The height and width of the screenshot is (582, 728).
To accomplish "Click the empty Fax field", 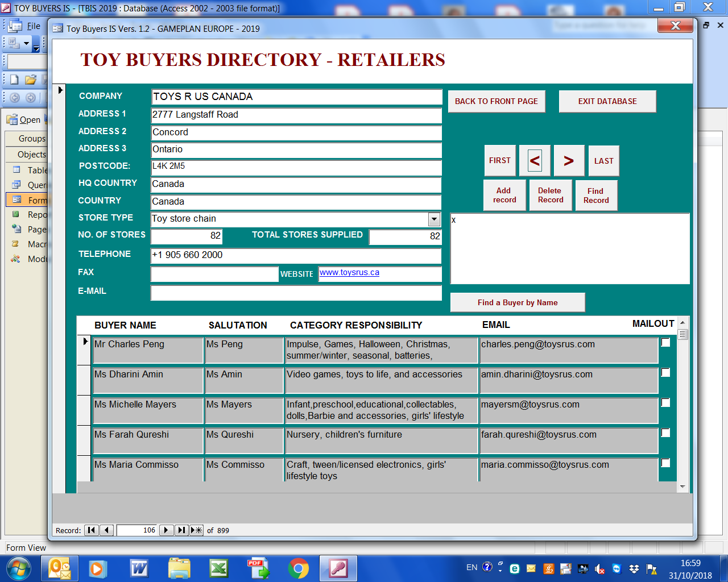I will (214, 274).
